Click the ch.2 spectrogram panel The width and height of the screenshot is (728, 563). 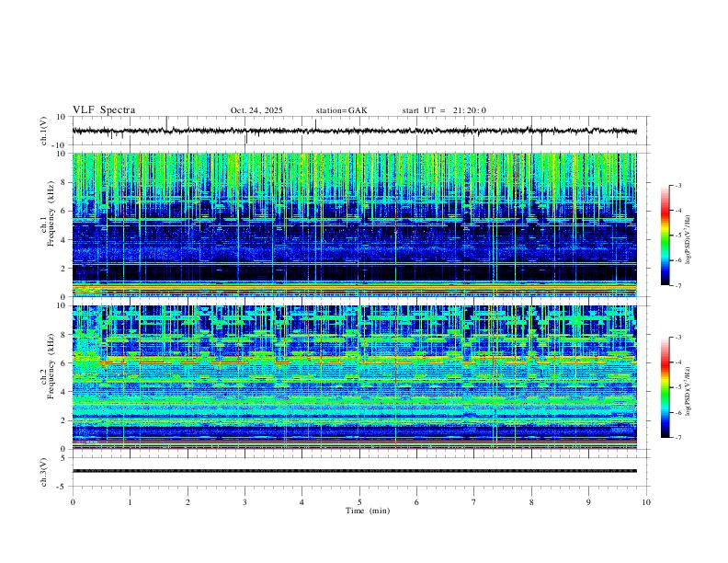[354, 377]
